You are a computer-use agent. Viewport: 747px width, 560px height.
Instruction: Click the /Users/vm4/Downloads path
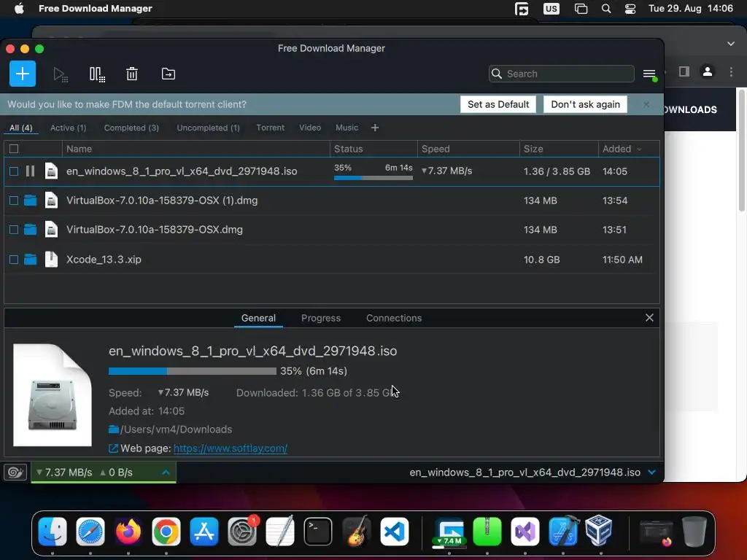177,429
